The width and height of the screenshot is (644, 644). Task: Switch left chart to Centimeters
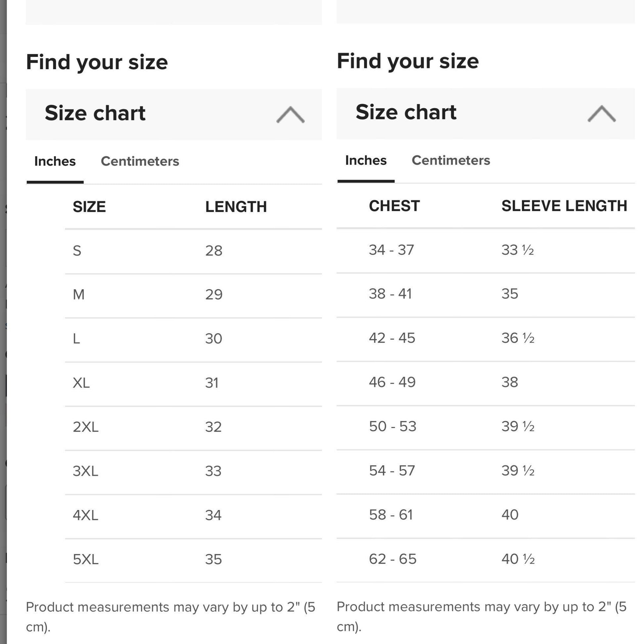(140, 161)
